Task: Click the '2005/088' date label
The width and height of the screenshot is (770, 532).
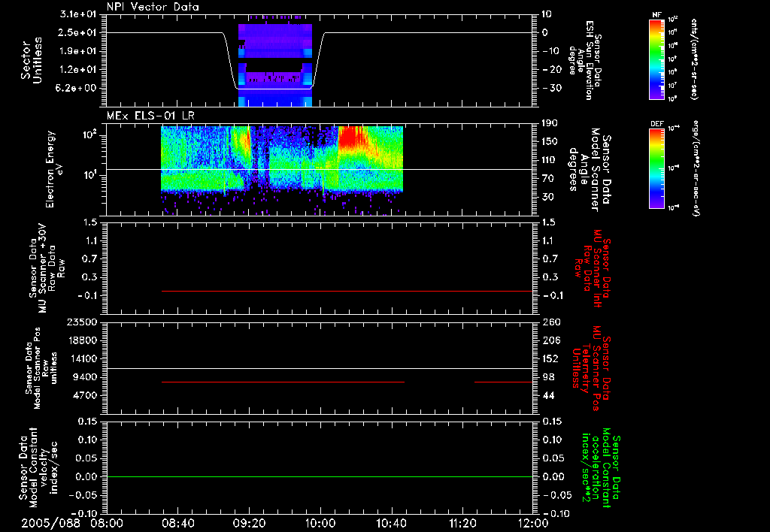Action: [50, 523]
